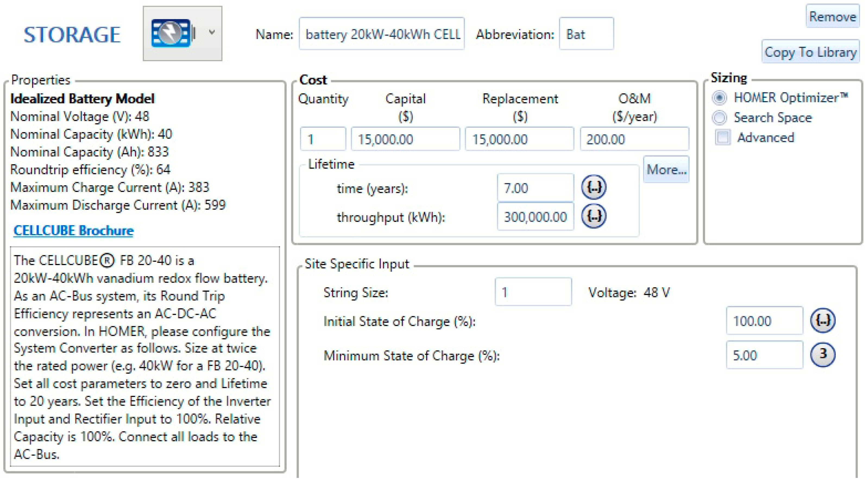Click sensitivity button for Minimum State of Charge
This screenshot has width=868, height=482.
tap(823, 354)
